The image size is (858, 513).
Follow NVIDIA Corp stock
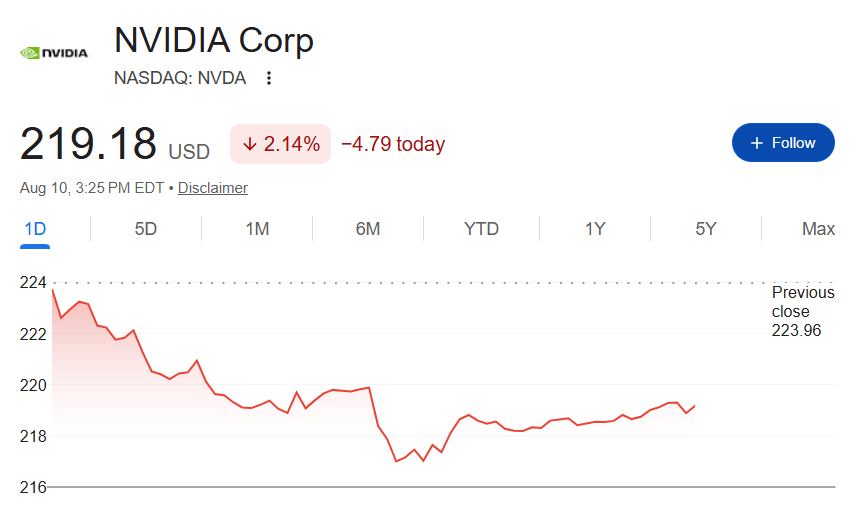(783, 143)
